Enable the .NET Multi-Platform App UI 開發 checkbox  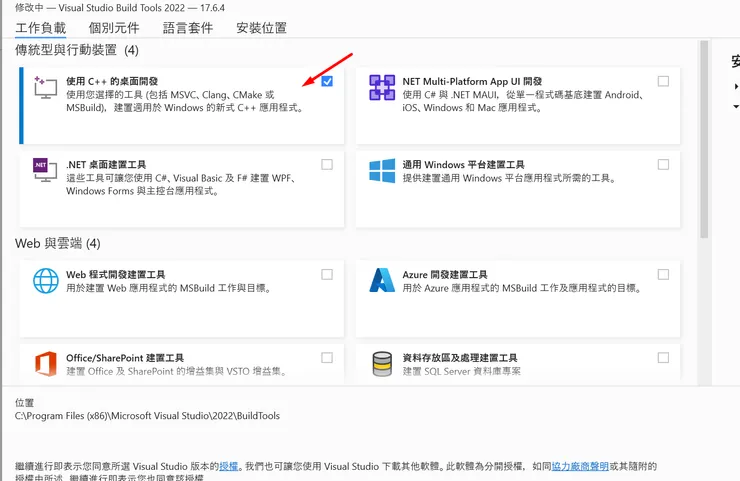663,81
